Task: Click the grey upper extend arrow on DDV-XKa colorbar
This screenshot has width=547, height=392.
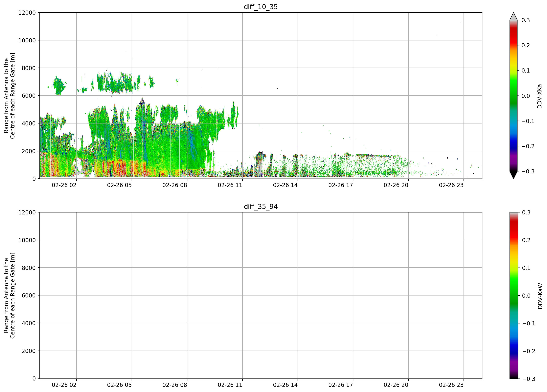Action: [x=513, y=16]
